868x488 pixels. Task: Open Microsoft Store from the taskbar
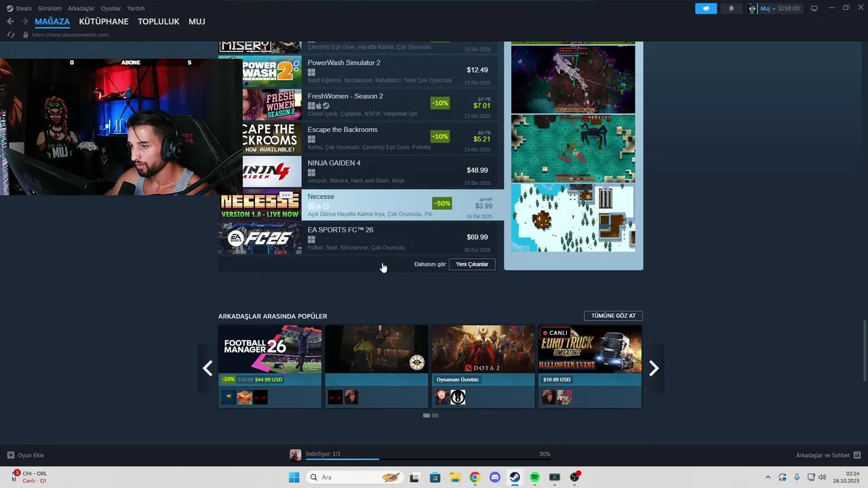click(435, 477)
